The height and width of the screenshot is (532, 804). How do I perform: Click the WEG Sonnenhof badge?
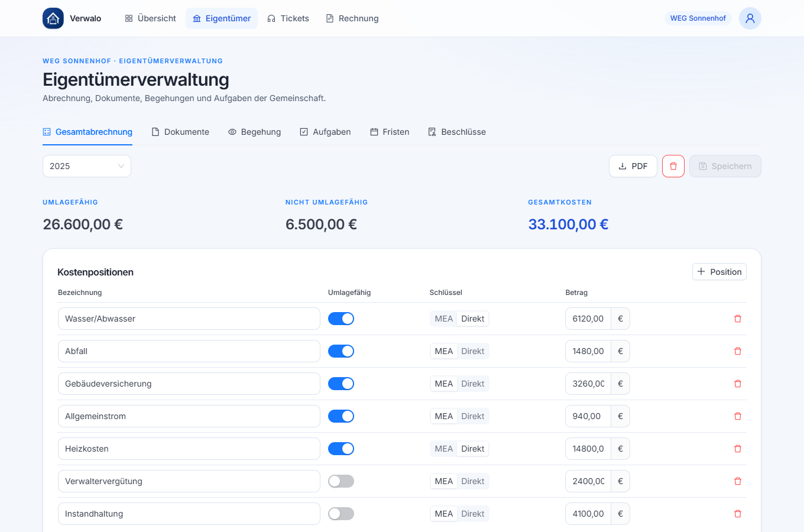[x=698, y=18]
